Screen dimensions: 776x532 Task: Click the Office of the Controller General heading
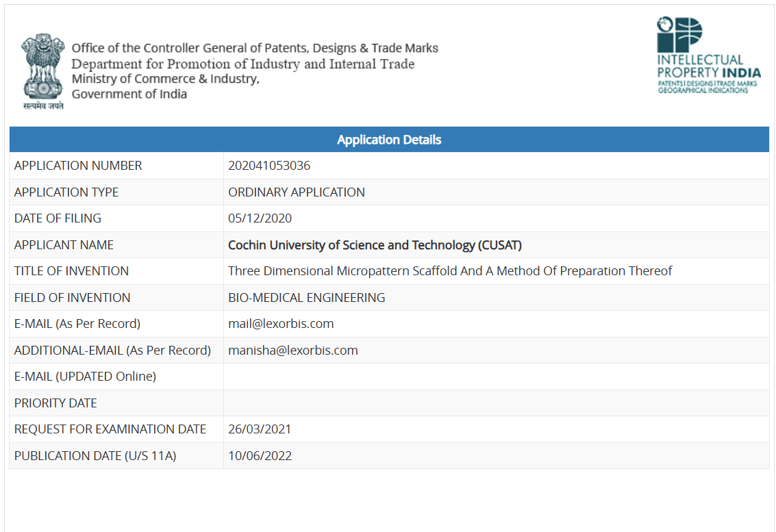[255, 48]
